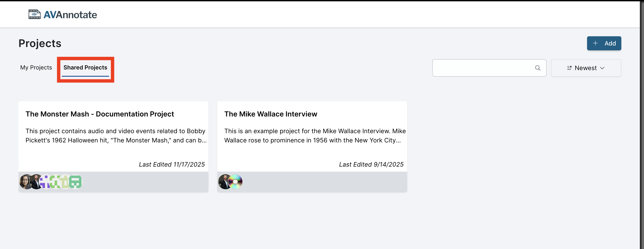Screen dimensions: 644x249
Task: Click the purple pixel identicon avatar
Action: click(x=45, y=182)
